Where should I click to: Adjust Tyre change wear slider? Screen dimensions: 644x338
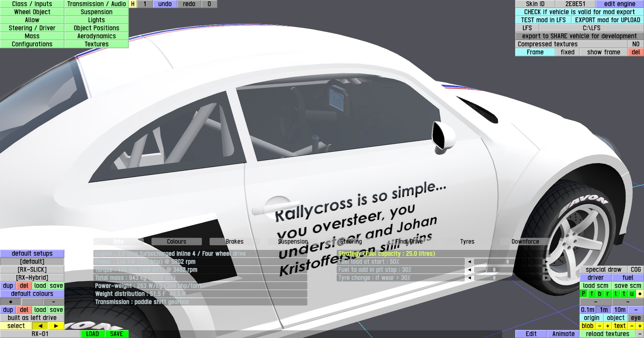508,278
